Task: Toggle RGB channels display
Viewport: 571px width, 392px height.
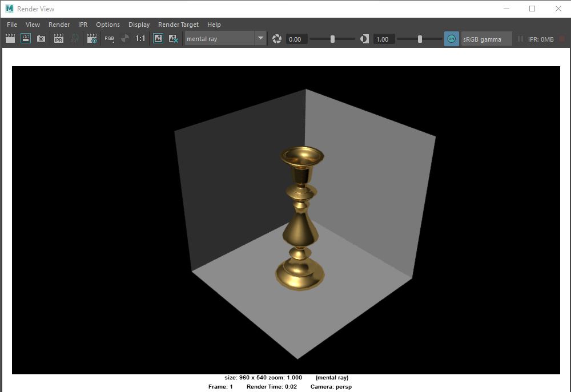Action: click(x=109, y=38)
